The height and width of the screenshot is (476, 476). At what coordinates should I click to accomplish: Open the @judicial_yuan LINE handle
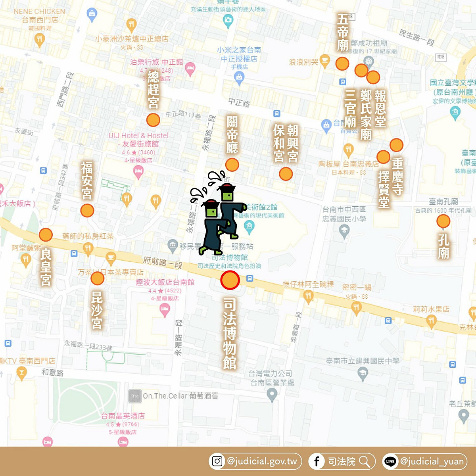pyautogui.click(x=432, y=461)
